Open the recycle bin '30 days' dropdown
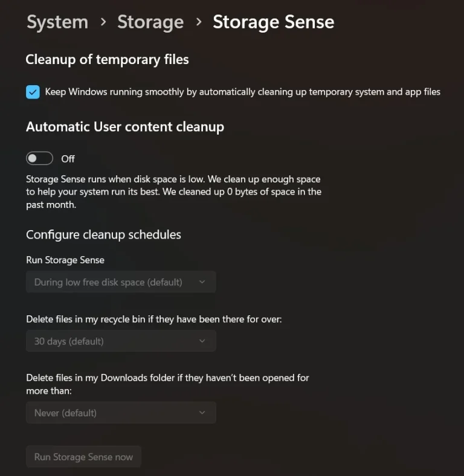The width and height of the screenshot is (464, 476). tap(120, 341)
